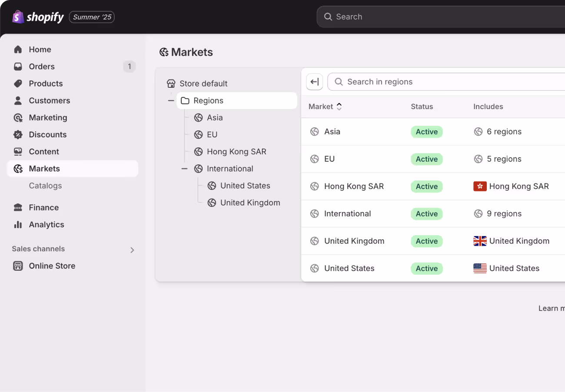The height and width of the screenshot is (392, 565).
Task: Click the Customers person icon
Action: pos(18,100)
